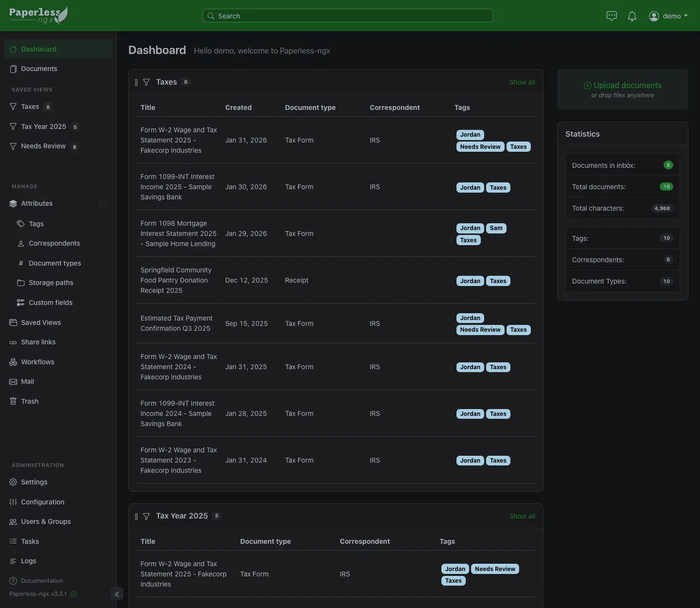This screenshot has height=608, width=700.
Task: Click the Total documents count badge
Action: [666, 186]
